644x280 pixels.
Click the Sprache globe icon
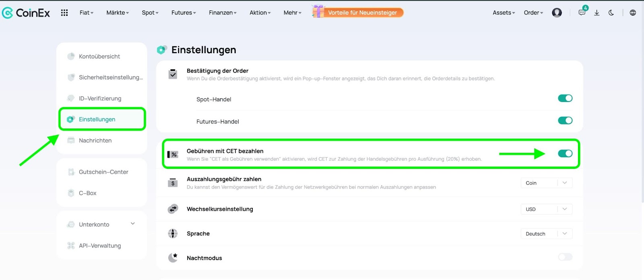point(173,233)
